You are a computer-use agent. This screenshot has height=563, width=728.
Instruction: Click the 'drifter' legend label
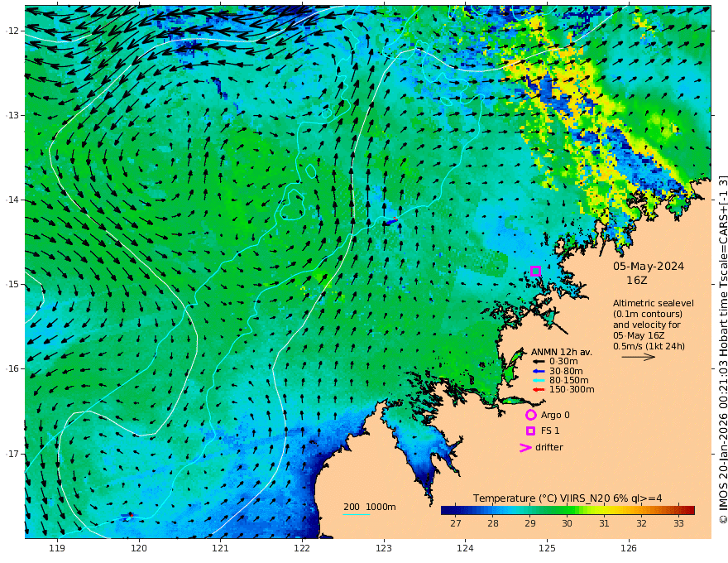[x=549, y=447]
